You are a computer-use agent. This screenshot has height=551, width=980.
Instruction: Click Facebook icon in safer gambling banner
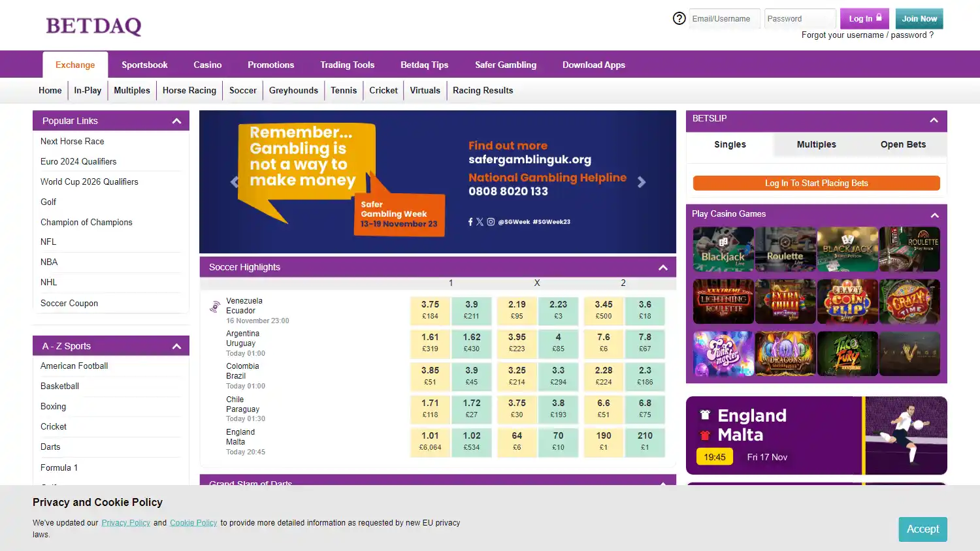(470, 222)
